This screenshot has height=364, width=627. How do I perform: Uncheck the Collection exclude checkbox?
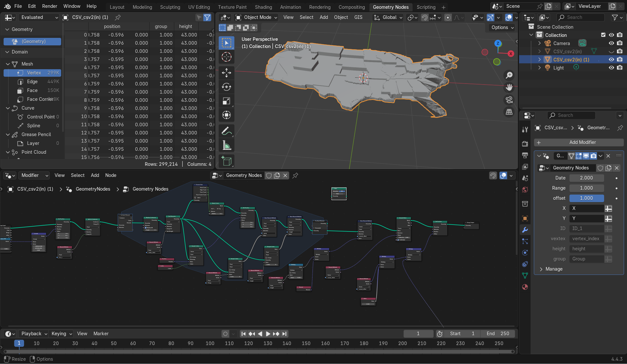pos(603,35)
